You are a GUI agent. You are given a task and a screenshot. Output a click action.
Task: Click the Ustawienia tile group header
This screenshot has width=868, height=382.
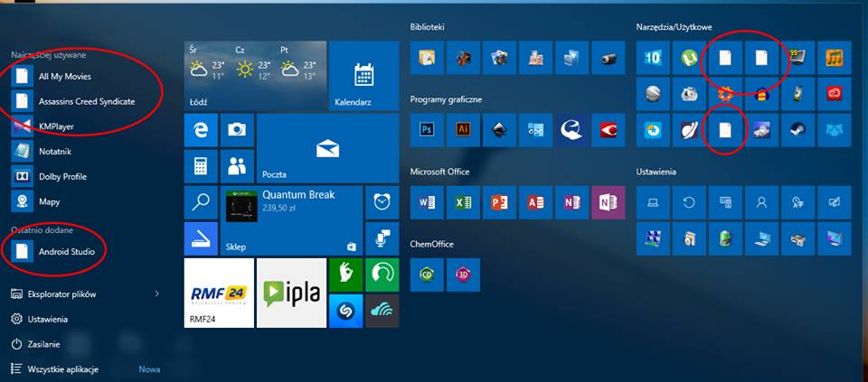click(656, 172)
